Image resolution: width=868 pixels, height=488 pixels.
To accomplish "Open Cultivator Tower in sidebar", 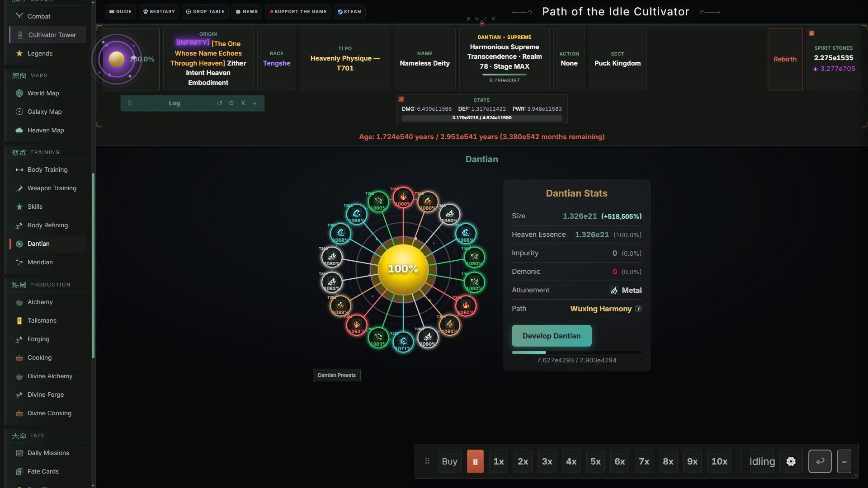I will point(47,35).
